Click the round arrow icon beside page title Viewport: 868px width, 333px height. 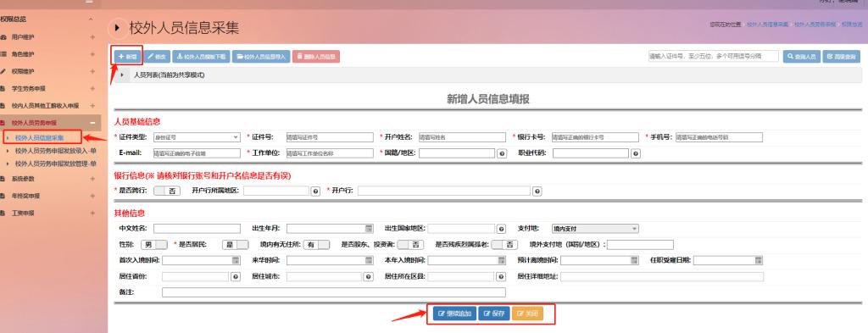click(x=117, y=27)
